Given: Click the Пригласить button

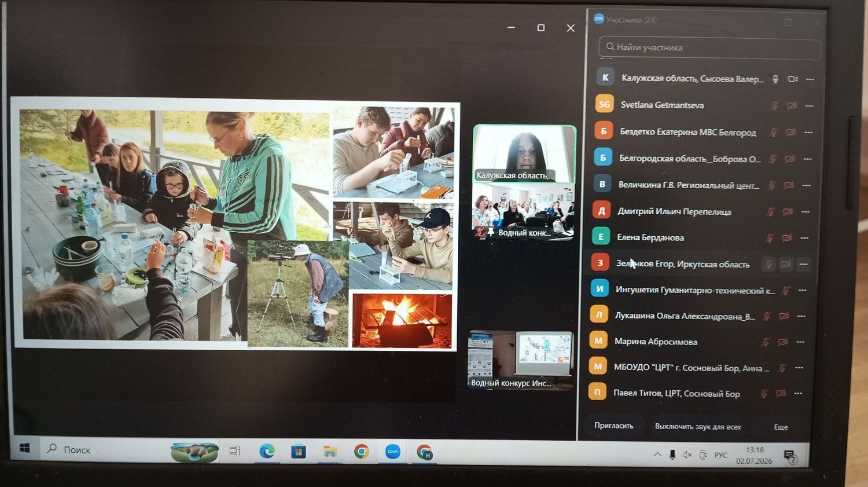Looking at the screenshot, I should [614, 426].
